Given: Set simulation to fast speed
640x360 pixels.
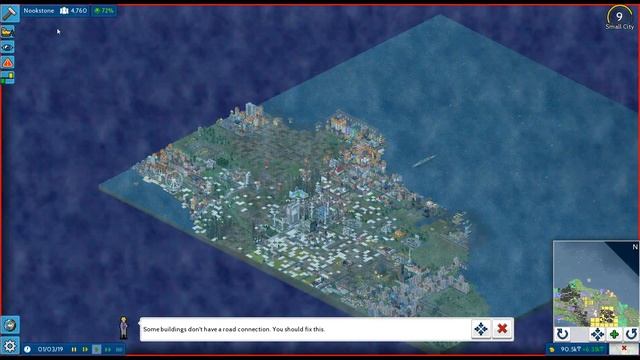Looking at the screenshot, I should (x=108, y=349).
